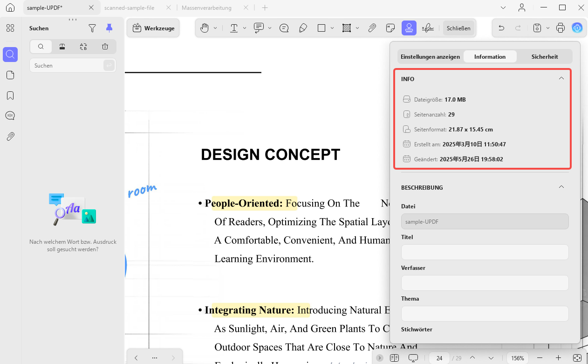Click the Schließen button
Screen dimensions: 588x364
coord(458,28)
